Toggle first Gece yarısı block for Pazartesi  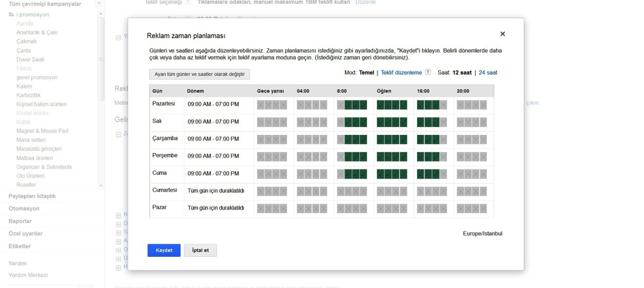(x=261, y=105)
